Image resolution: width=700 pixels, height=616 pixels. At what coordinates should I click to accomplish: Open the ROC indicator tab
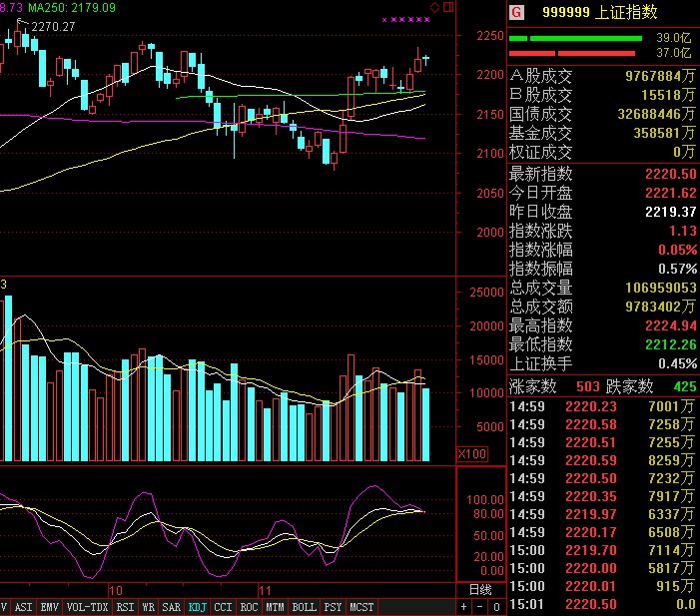tap(249, 607)
